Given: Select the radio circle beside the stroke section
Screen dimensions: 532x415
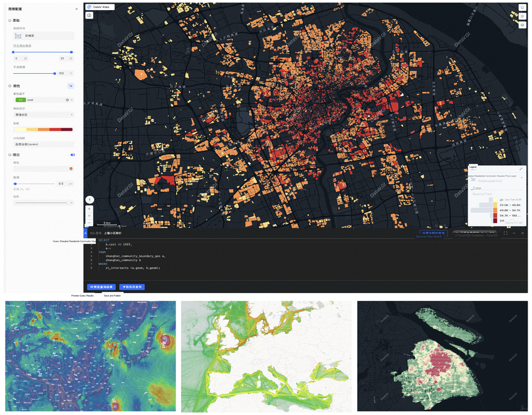Looking at the screenshot, I should click(x=10, y=155).
